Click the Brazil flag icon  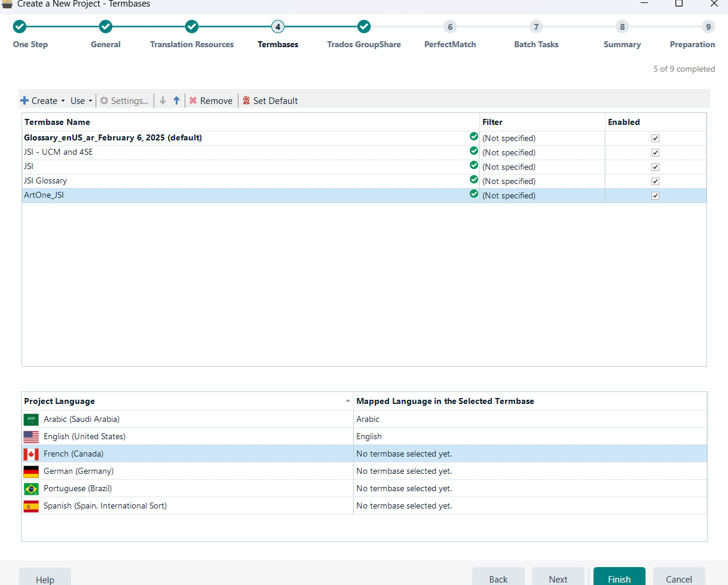coord(31,489)
